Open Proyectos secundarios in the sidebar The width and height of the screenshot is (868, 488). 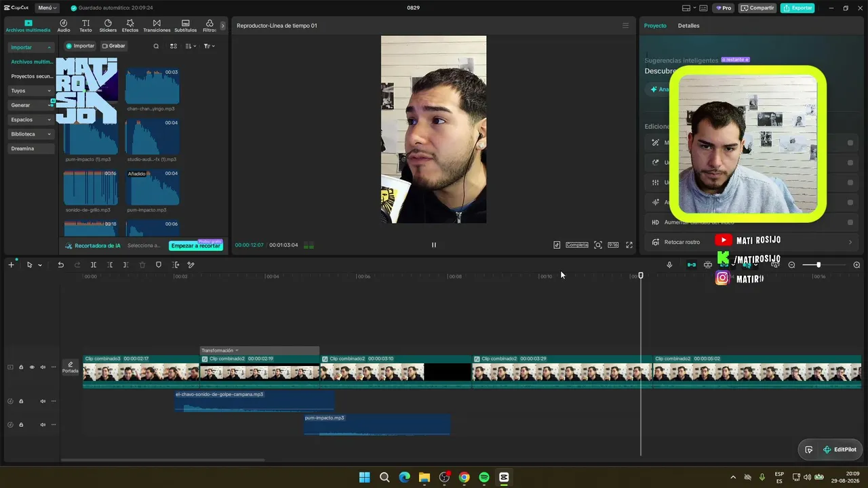pos(32,77)
